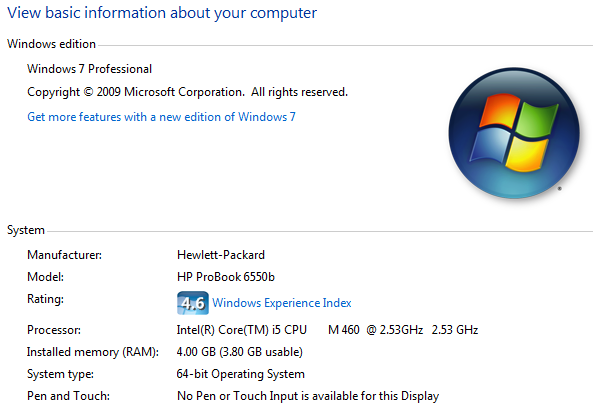The image size is (599, 415).
Task: Select the 'No Pen or Touch Input' value
Action: (308, 396)
